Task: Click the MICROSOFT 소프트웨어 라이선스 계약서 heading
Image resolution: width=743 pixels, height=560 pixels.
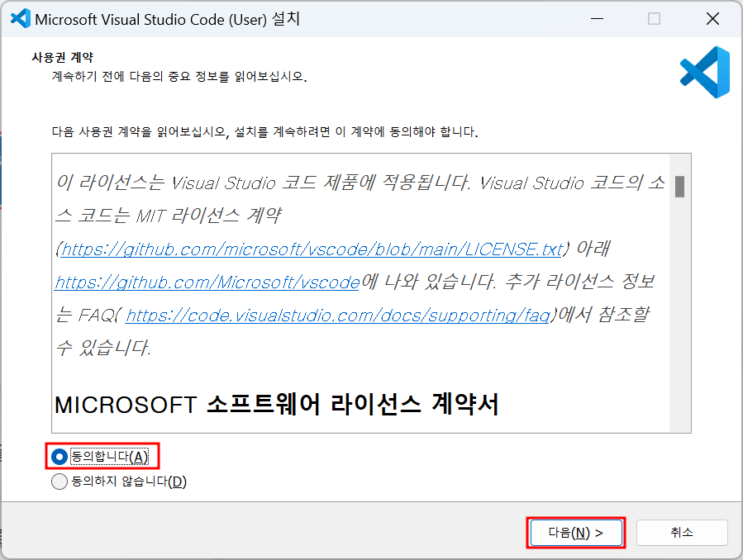Action: [x=277, y=405]
